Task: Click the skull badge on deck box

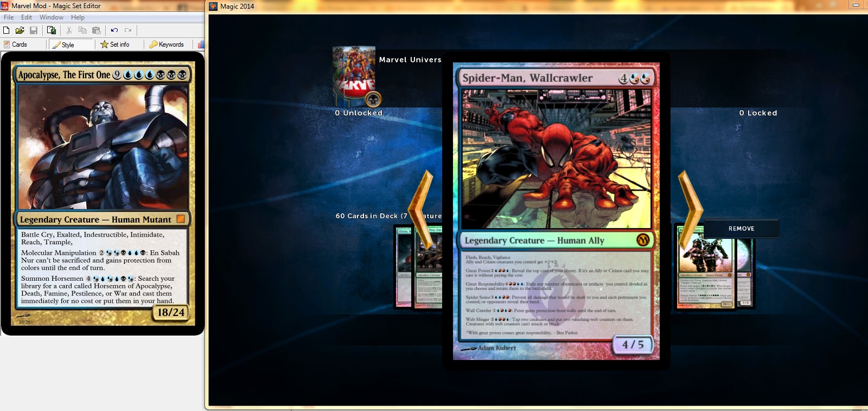Action: point(373,99)
